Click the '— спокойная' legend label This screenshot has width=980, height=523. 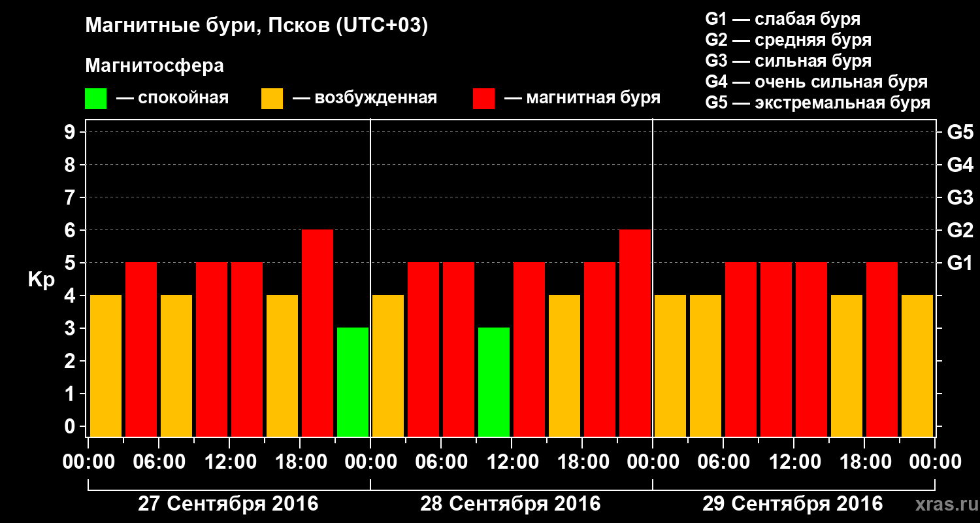[172, 98]
